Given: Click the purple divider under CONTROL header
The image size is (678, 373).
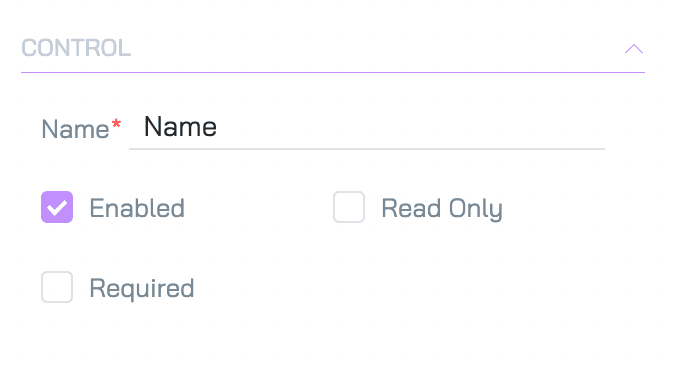Looking at the screenshot, I should [x=333, y=72].
